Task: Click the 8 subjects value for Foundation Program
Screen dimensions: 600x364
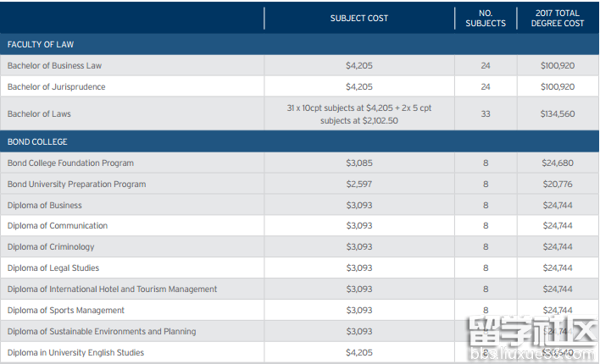Action: coord(486,163)
